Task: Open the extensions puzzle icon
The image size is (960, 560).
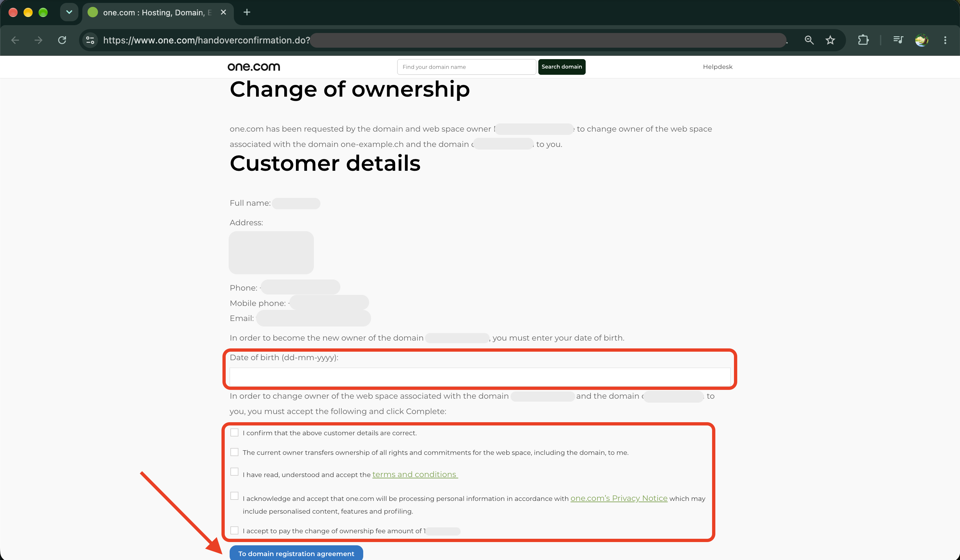Action: click(863, 40)
